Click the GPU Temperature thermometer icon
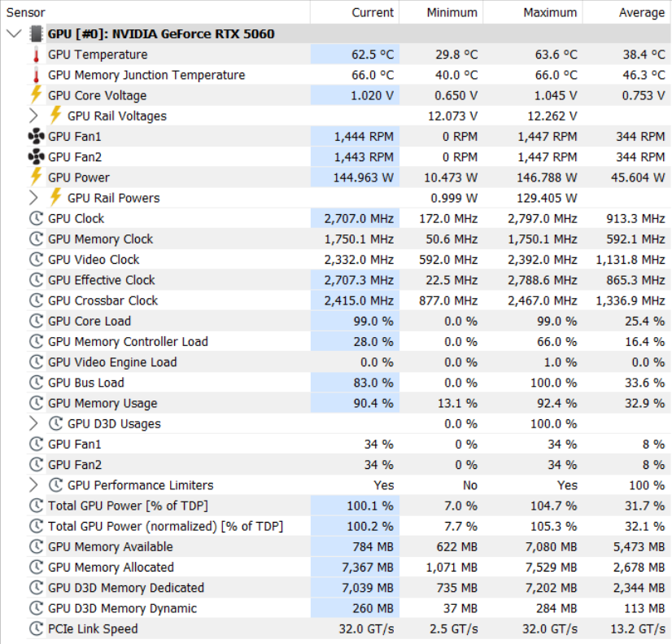 tap(37, 55)
